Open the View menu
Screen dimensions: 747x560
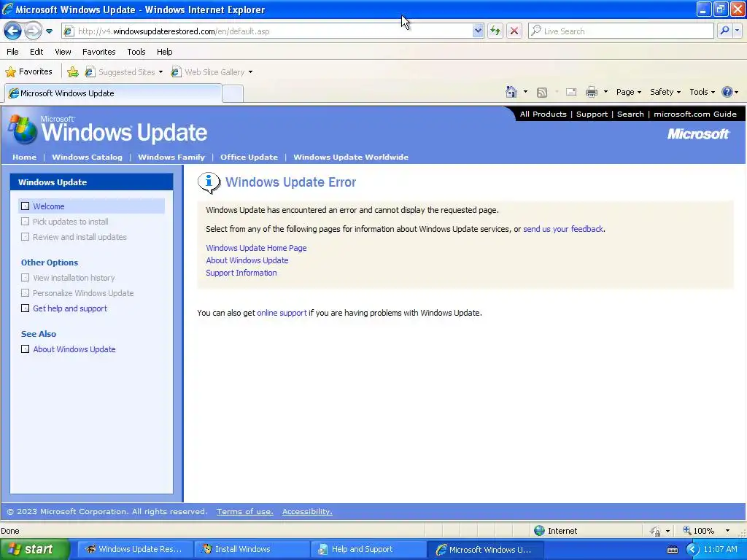63,52
